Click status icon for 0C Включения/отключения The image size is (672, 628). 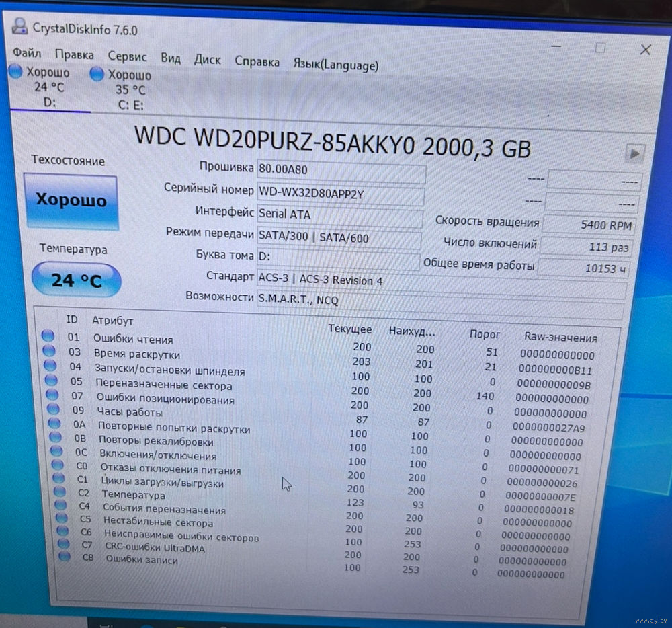(x=56, y=450)
